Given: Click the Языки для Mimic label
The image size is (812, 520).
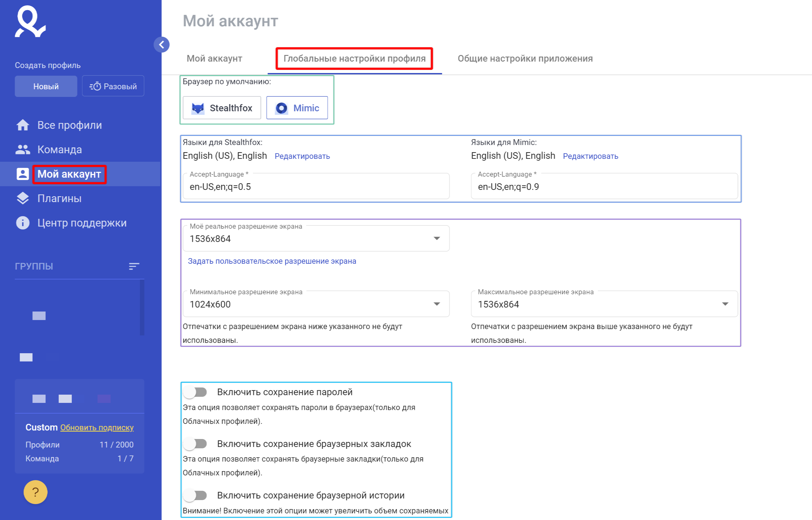Looking at the screenshot, I should (x=504, y=142).
